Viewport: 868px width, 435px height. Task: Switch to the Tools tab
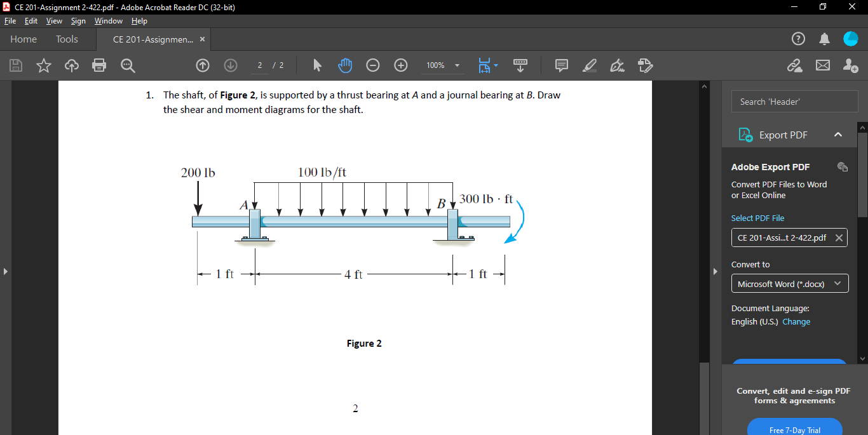point(67,39)
